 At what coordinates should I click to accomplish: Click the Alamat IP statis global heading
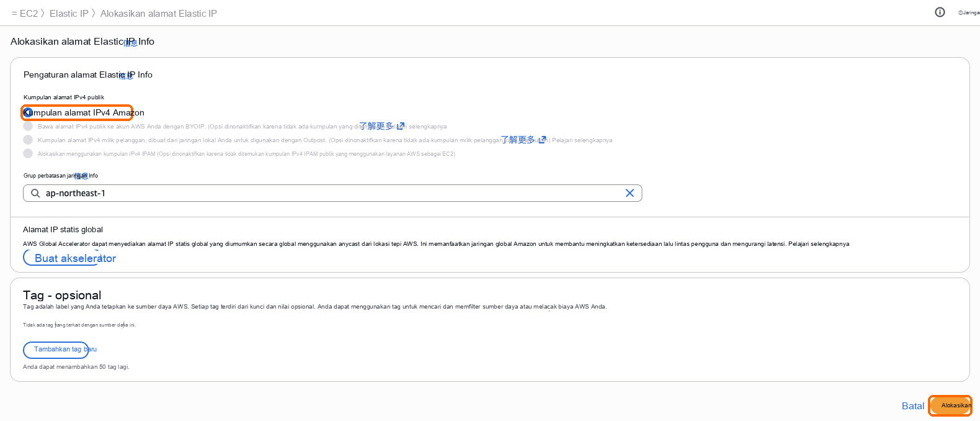pos(63,230)
